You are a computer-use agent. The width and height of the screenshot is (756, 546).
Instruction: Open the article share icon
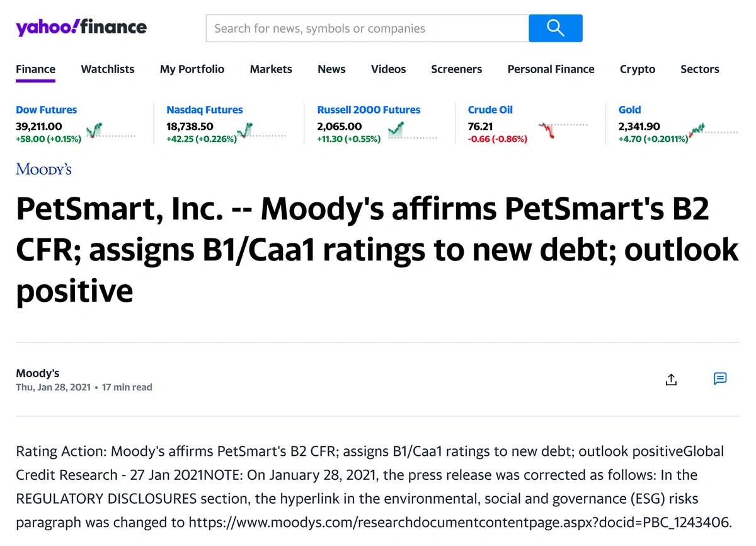click(671, 379)
